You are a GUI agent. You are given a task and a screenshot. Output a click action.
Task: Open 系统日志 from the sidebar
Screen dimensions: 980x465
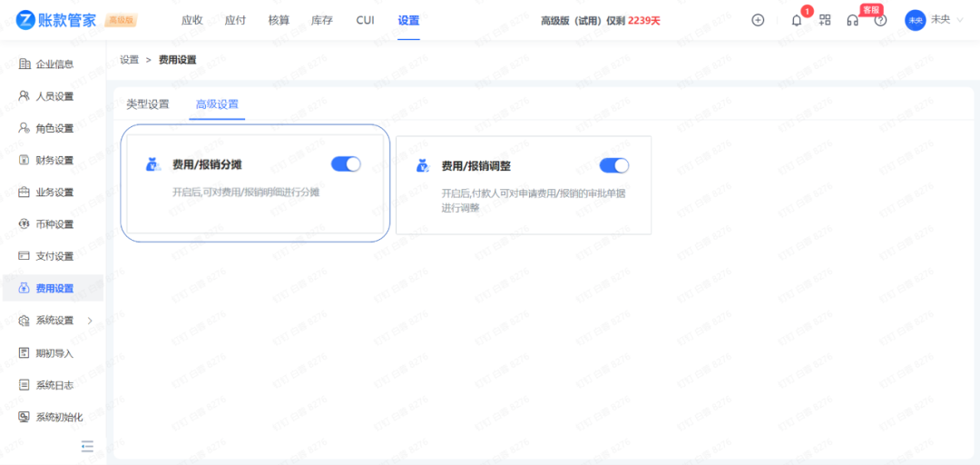[54, 385]
